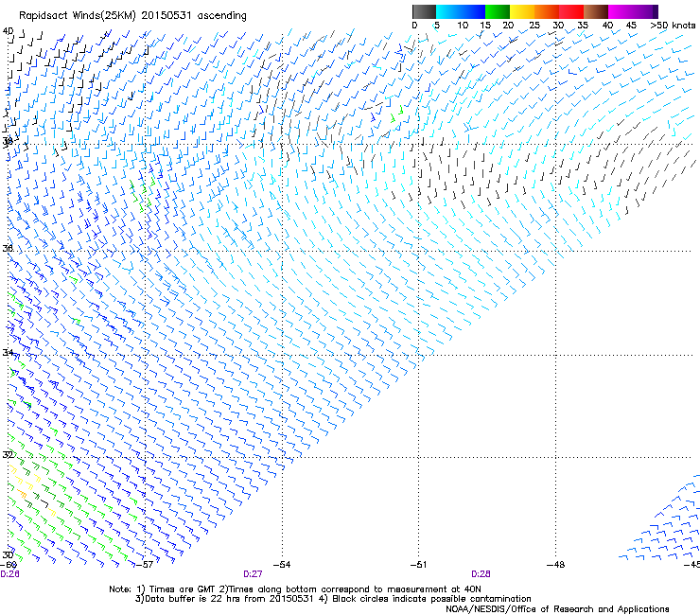Click the longitude label '-57'
The width and height of the screenshot is (700, 615).
tap(144, 565)
